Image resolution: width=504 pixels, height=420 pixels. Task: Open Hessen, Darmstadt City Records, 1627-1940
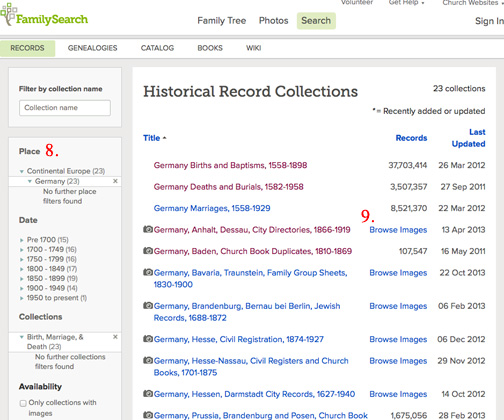point(254,394)
